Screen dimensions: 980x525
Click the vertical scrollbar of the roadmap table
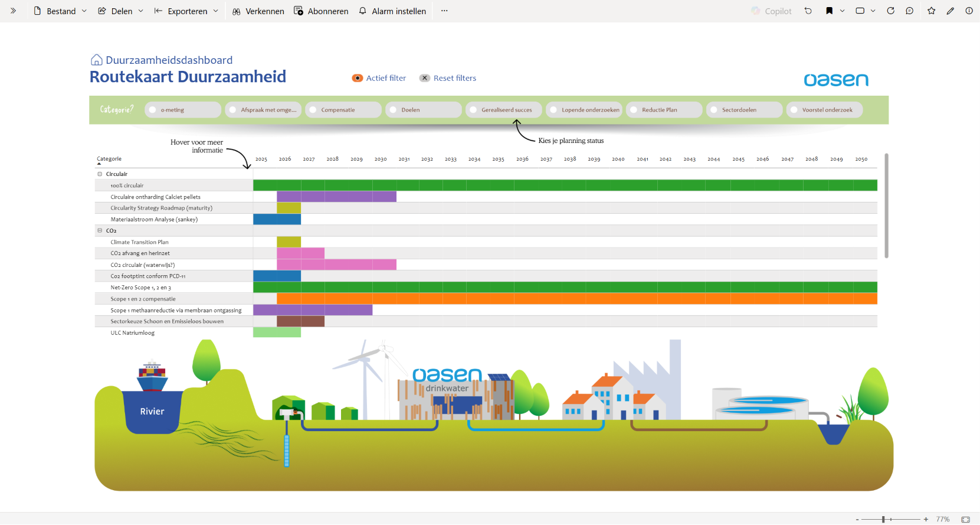coord(886,206)
